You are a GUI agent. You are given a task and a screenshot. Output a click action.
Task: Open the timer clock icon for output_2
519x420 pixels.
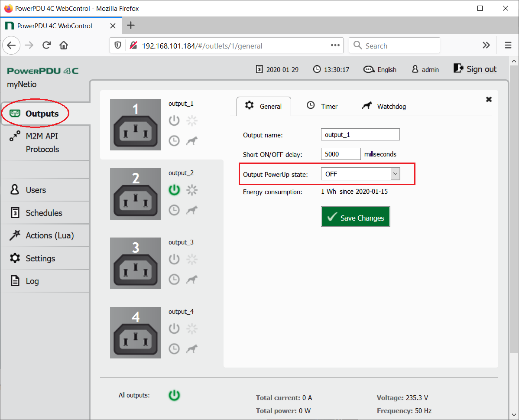[x=174, y=210]
